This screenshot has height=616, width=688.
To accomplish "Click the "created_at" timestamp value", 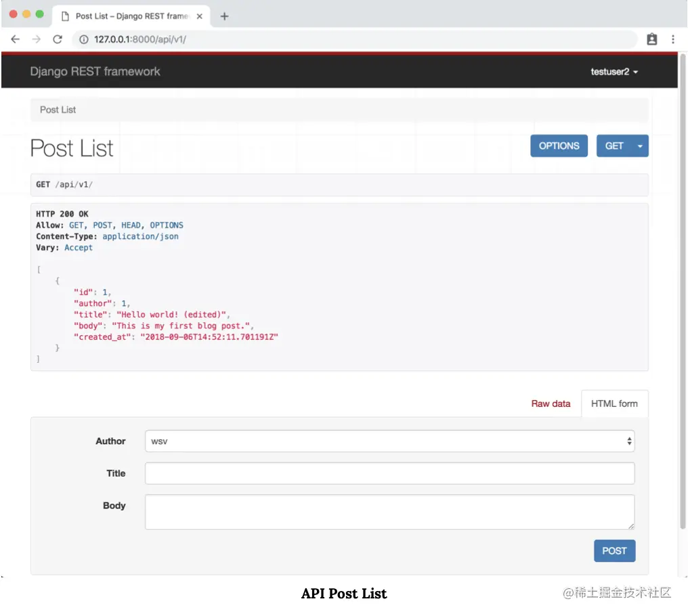I will point(209,337).
